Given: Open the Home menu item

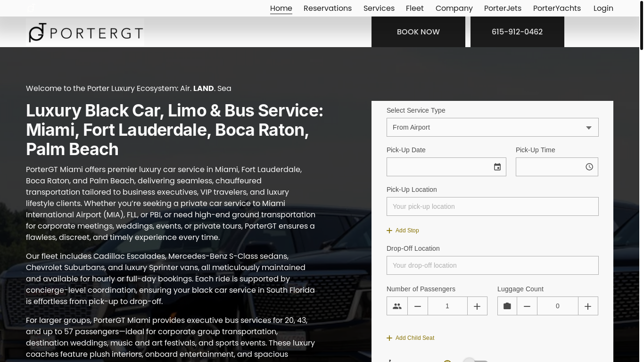Looking at the screenshot, I should pyautogui.click(x=281, y=8).
